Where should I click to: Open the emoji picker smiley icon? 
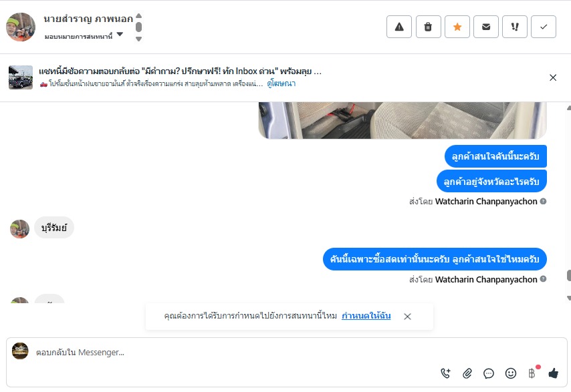coord(511,373)
